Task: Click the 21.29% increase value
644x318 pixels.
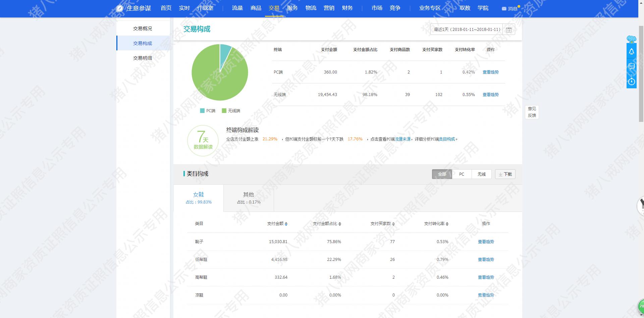Action: pos(270,139)
